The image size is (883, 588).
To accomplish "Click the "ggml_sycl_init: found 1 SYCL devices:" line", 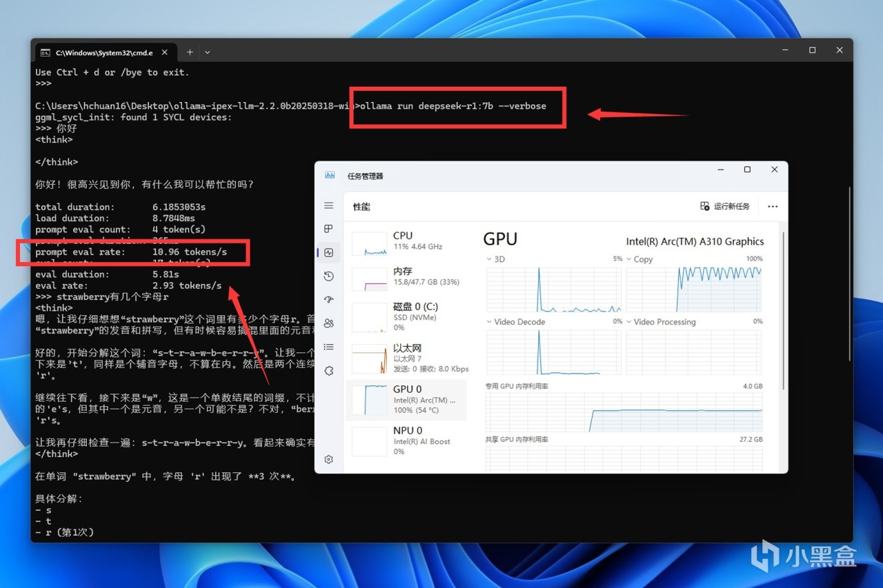I will pos(134,117).
